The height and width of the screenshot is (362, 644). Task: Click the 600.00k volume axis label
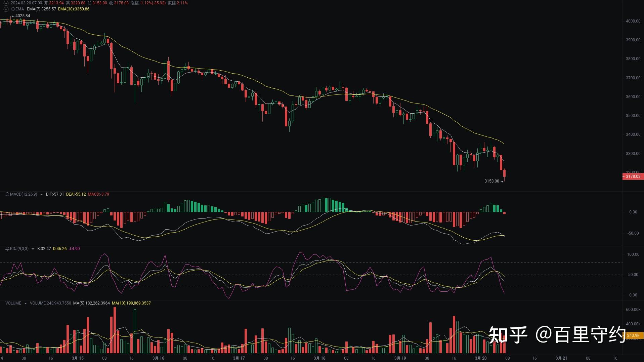(633, 310)
